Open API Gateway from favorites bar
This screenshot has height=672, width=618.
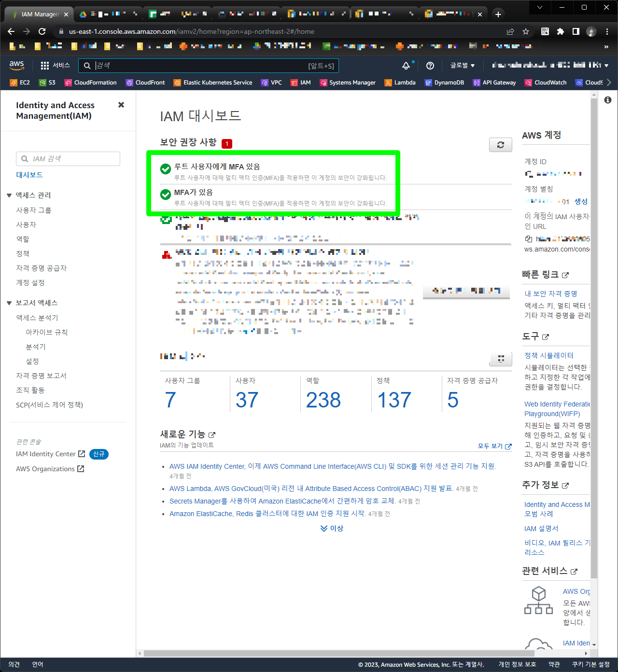[x=494, y=83]
